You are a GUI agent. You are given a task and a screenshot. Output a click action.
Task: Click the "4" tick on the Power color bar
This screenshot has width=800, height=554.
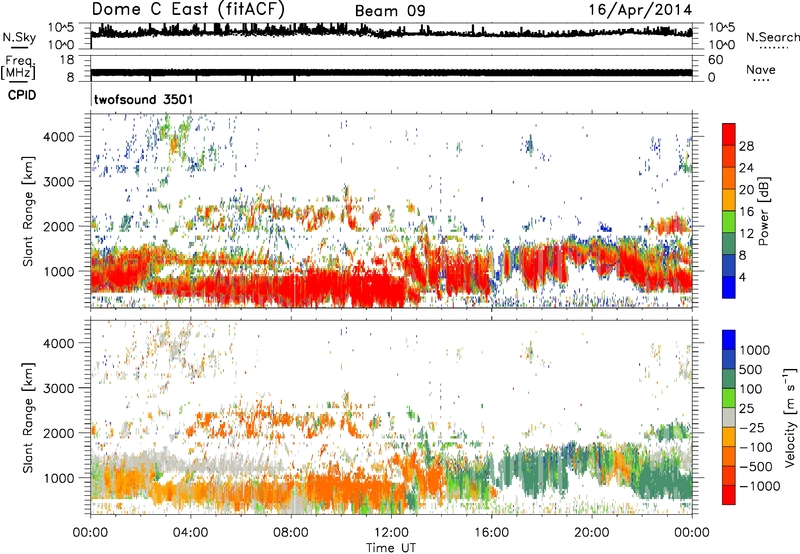[742, 277]
